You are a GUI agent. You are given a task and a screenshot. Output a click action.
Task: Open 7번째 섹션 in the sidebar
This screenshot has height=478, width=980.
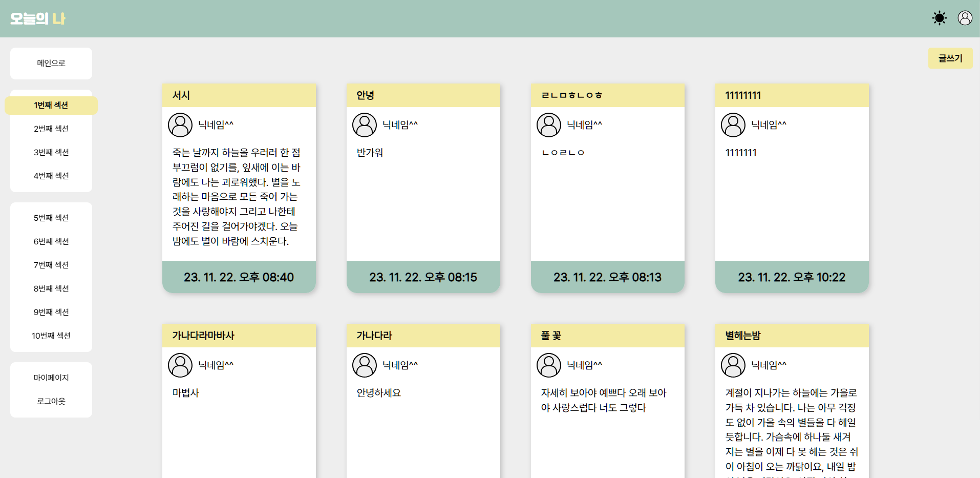[51, 265]
